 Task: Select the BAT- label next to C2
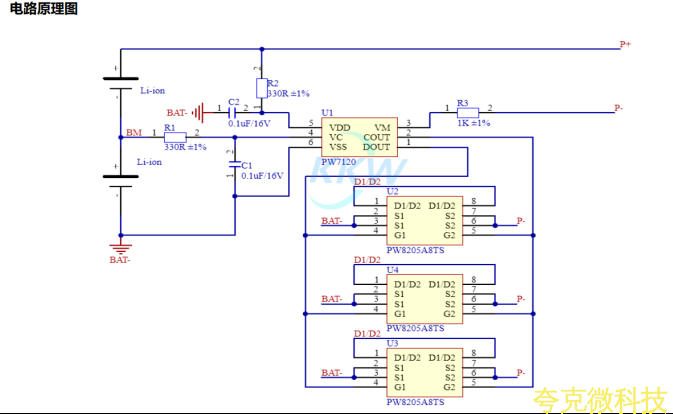coord(177,113)
